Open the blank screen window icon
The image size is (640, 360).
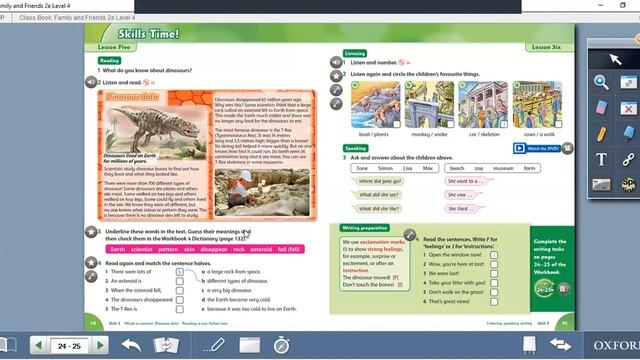pos(249,345)
